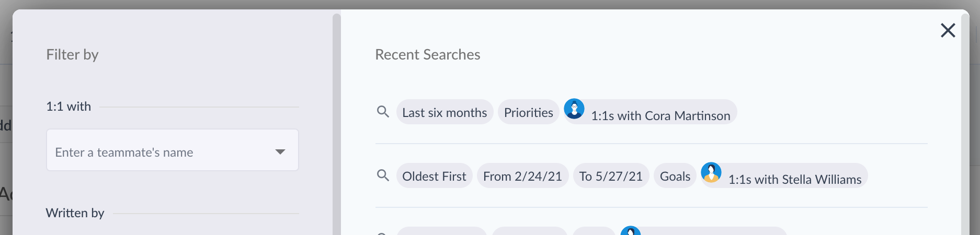Choose 1:1s with Stella Williams search
This screenshot has height=235, width=980.
click(794, 179)
